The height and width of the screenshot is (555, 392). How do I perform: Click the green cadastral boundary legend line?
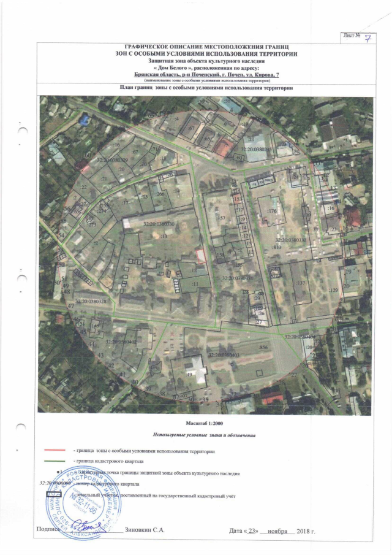click(55, 461)
